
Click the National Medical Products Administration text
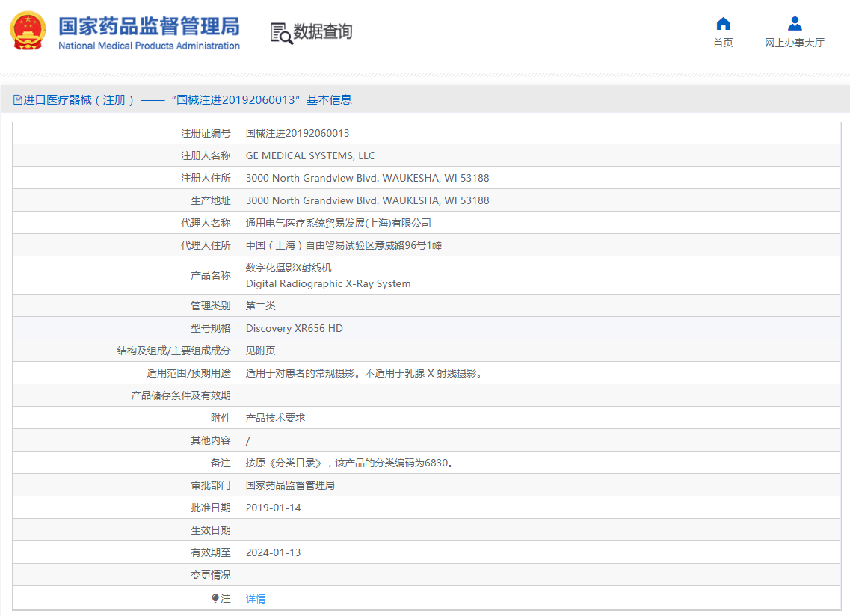[149, 46]
